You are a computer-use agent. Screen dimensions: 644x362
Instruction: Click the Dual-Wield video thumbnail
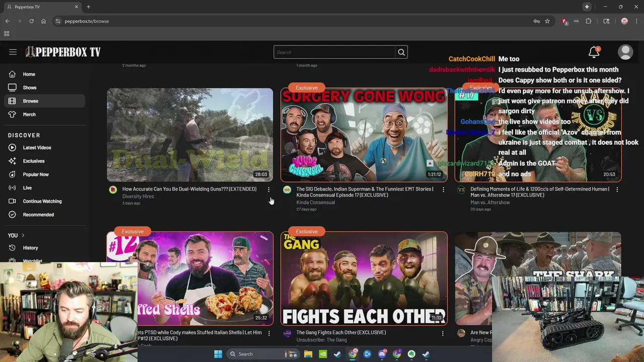coord(190,135)
